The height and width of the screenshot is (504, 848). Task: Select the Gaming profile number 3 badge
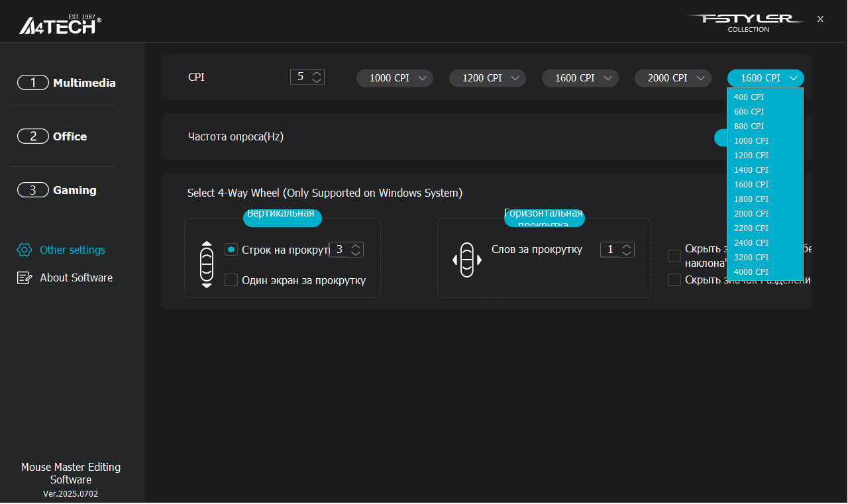coord(33,190)
